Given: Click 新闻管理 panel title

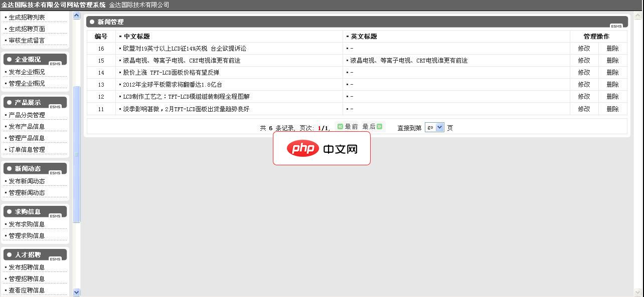Looking at the screenshot, I should click(x=110, y=22).
